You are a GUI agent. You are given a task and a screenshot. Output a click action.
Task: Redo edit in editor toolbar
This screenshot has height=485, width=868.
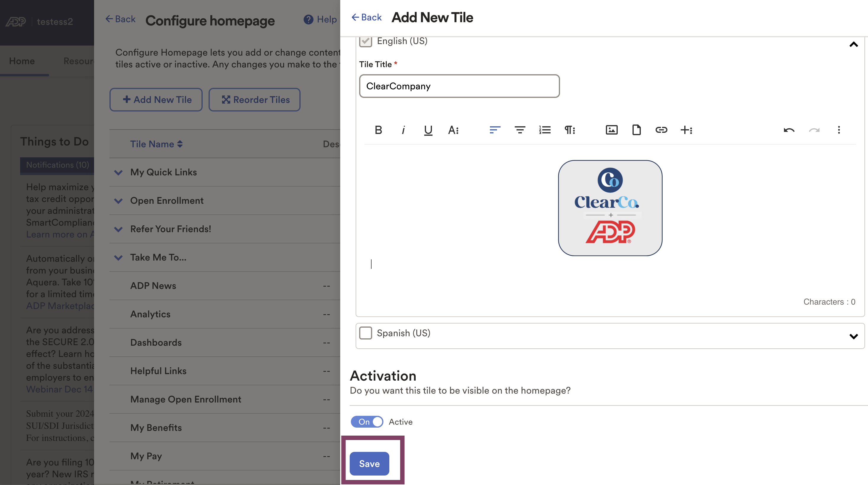tap(814, 130)
